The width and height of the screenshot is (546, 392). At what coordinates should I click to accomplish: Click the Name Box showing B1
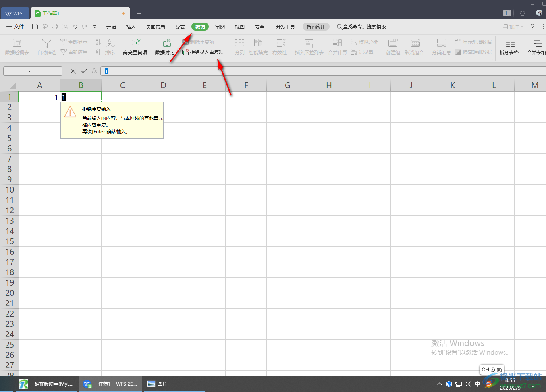coord(33,71)
